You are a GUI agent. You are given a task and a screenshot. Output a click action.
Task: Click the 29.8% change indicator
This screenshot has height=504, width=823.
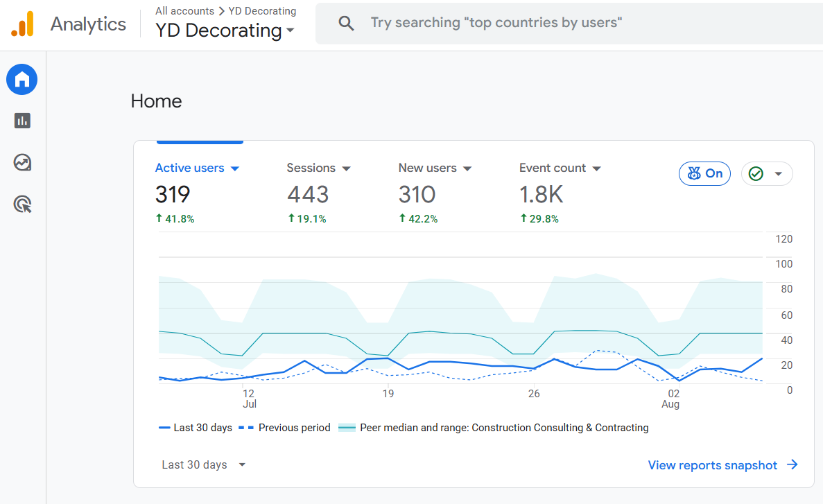[x=539, y=218]
